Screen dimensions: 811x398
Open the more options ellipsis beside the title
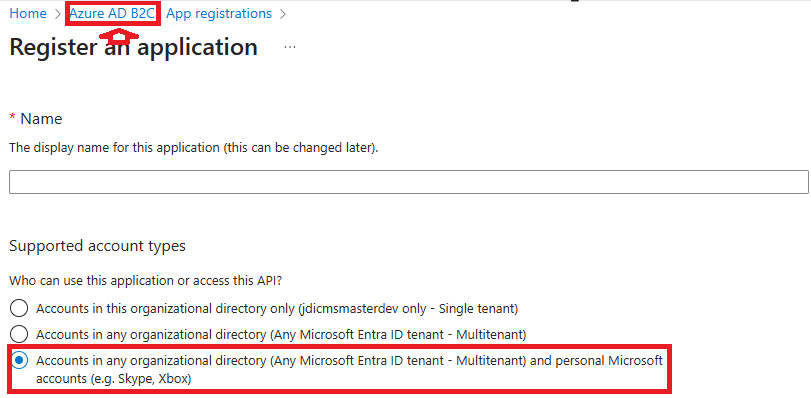[290, 47]
